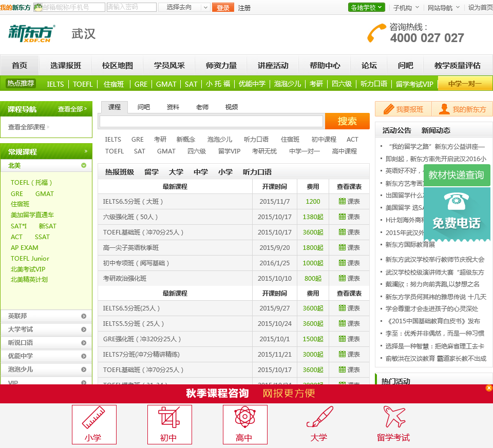
Task: Open 课表 for 六级强化班（50人）
Action: pyautogui.click(x=349, y=217)
